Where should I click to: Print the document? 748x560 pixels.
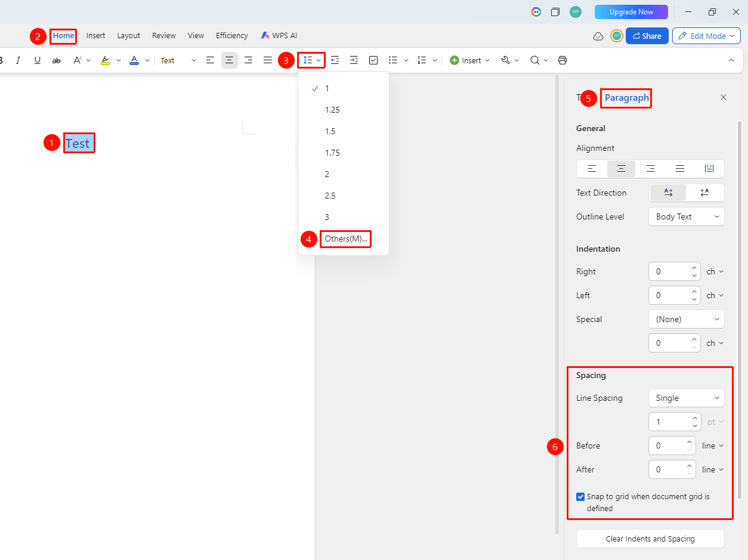coord(562,60)
